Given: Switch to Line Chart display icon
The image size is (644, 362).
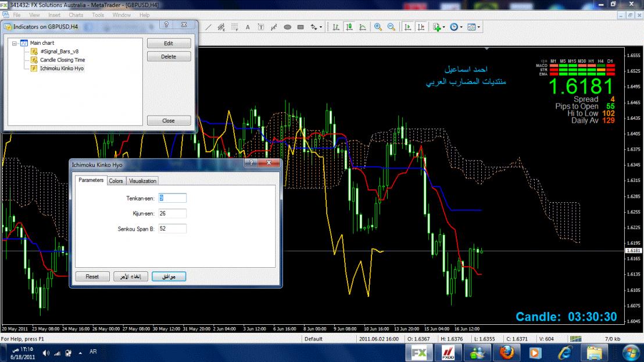Looking at the screenshot, I should (362, 27).
